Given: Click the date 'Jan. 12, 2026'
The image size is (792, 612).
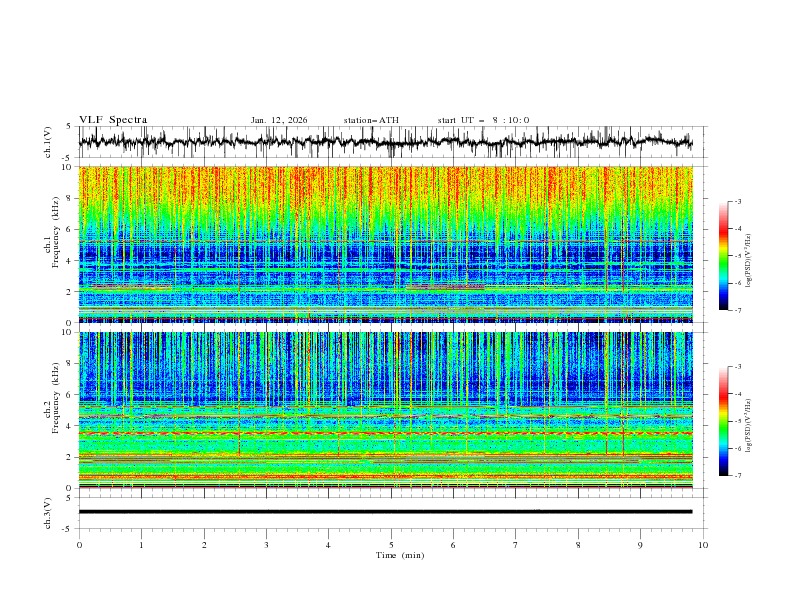Looking at the screenshot, I should 279,120.
